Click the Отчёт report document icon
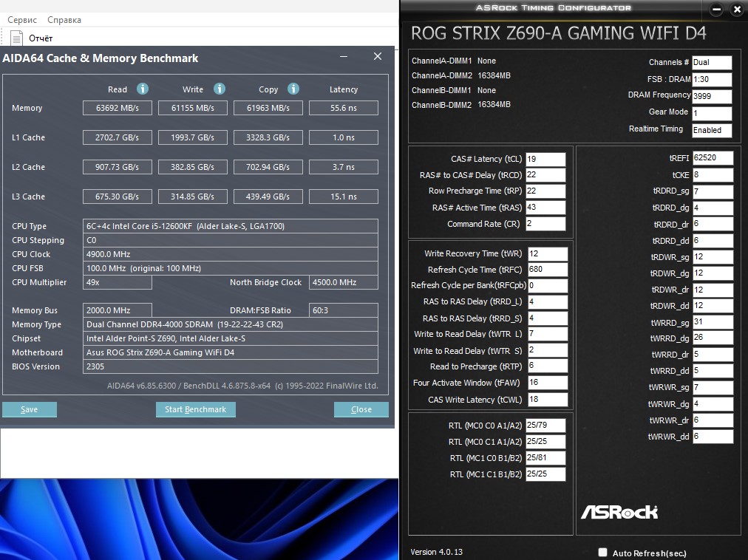 tap(17, 38)
